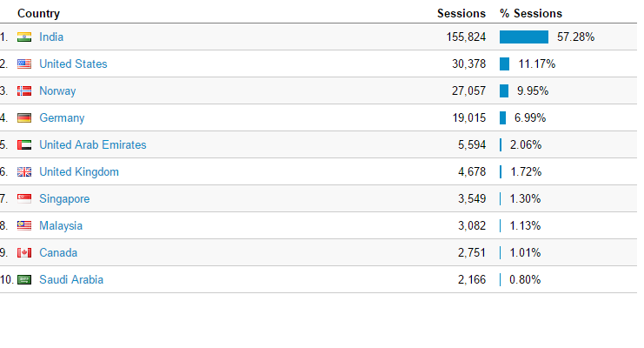Click the Malaysia flag icon

coord(24,226)
